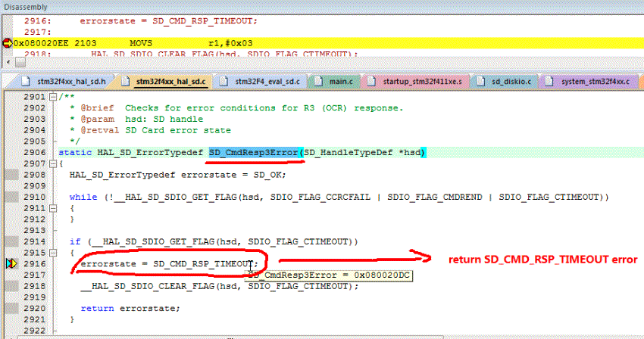This screenshot has height=339, width=644.
Task: Open the stm32F4_eval_sd.c tab
Action: click(261, 82)
